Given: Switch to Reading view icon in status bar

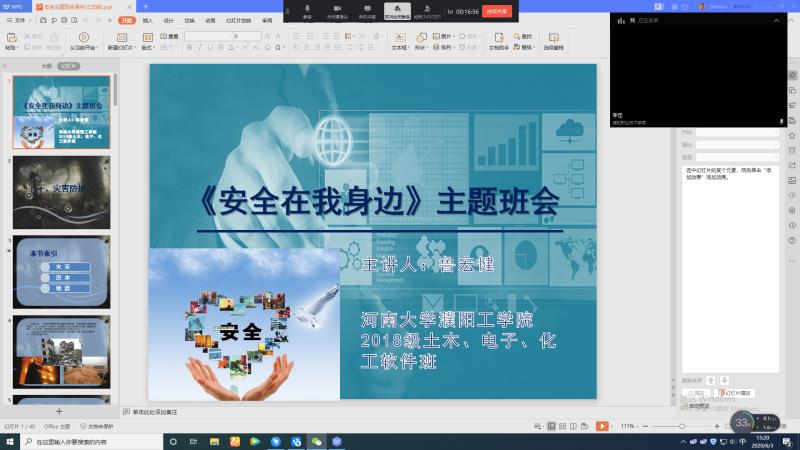Looking at the screenshot, I should 573,426.
